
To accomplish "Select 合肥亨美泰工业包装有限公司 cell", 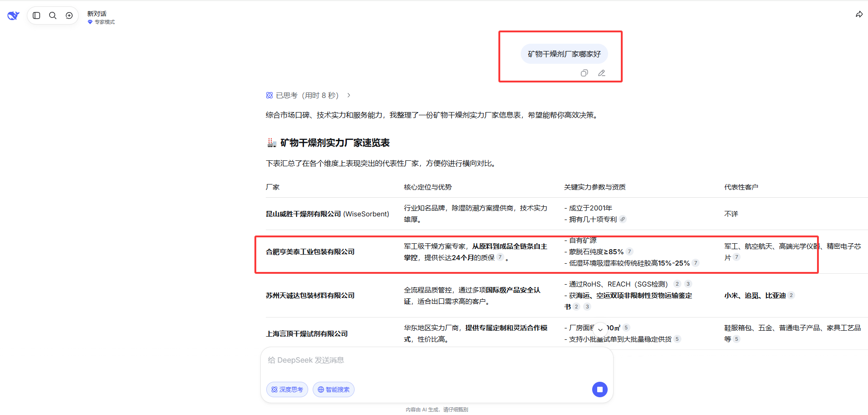I will tap(310, 251).
